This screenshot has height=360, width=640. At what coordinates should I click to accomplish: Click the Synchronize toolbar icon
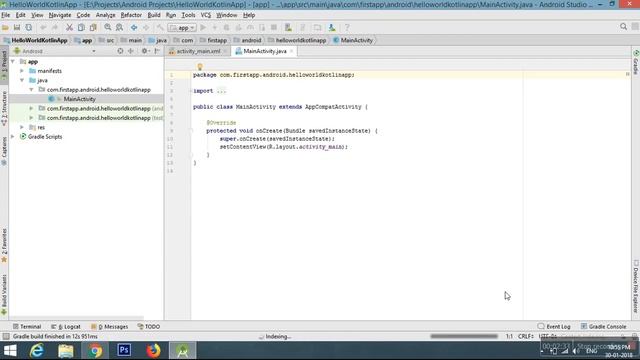(29, 27)
